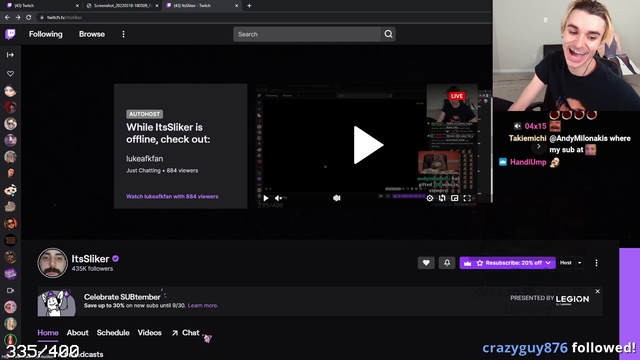Open a new browser tab with plus
The image size is (640, 360).
(x=249, y=6)
